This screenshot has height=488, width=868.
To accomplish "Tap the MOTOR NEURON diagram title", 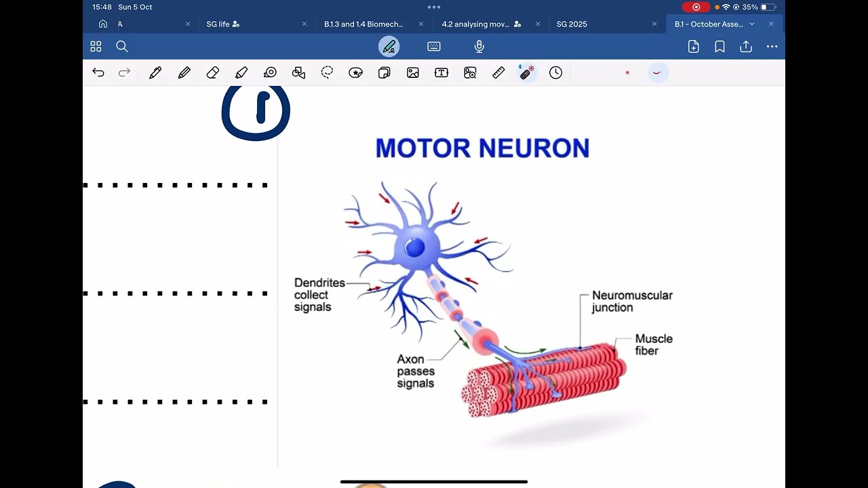I will (x=482, y=148).
